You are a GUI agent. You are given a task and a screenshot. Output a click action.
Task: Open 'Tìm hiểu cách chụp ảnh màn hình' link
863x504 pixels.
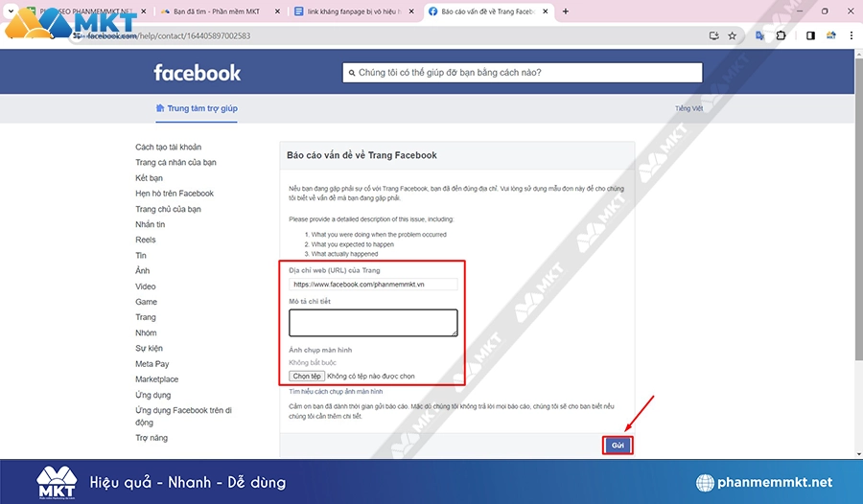(336, 392)
